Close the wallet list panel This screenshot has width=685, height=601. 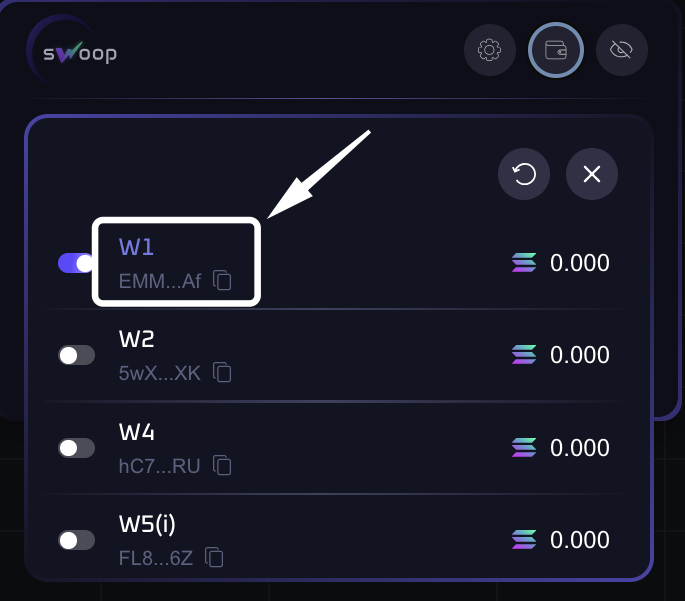click(x=592, y=175)
